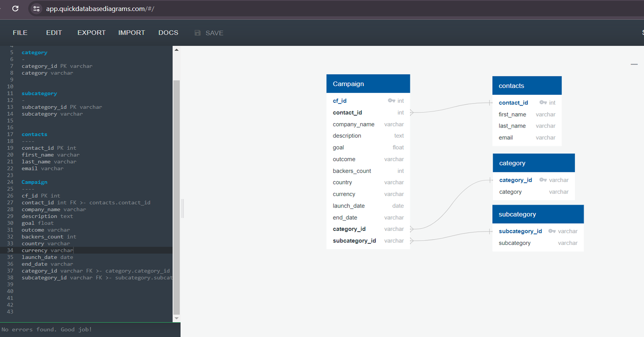Open site information icon in address bar
644x337 pixels.
(36, 9)
